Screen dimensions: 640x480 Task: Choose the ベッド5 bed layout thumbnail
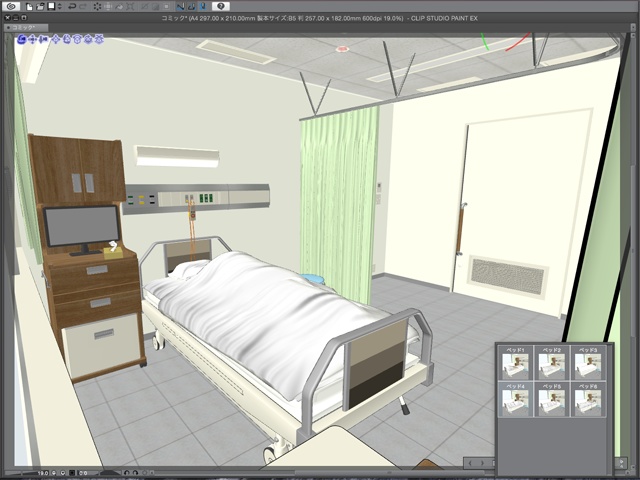pos(551,399)
